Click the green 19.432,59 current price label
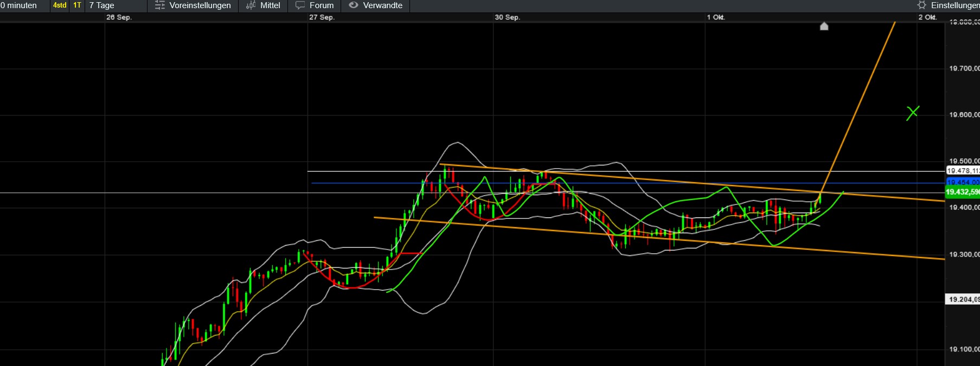The image size is (980, 366). tap(963, 192)
